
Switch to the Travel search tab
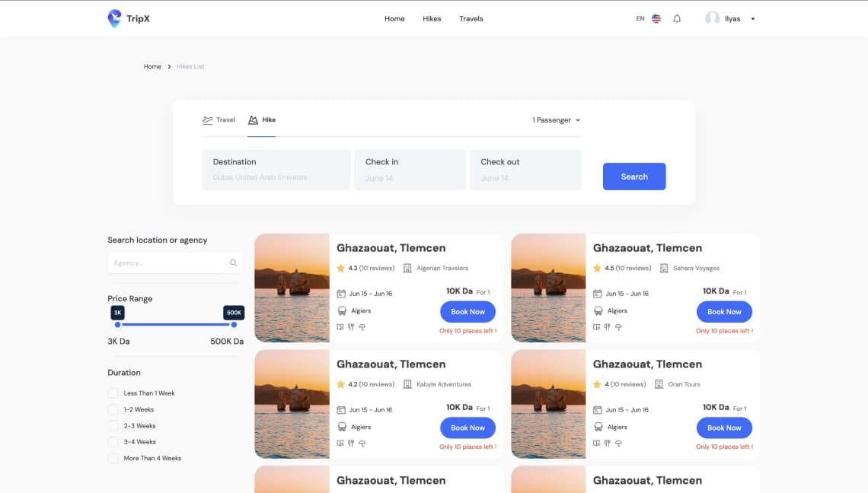[219, 120]
